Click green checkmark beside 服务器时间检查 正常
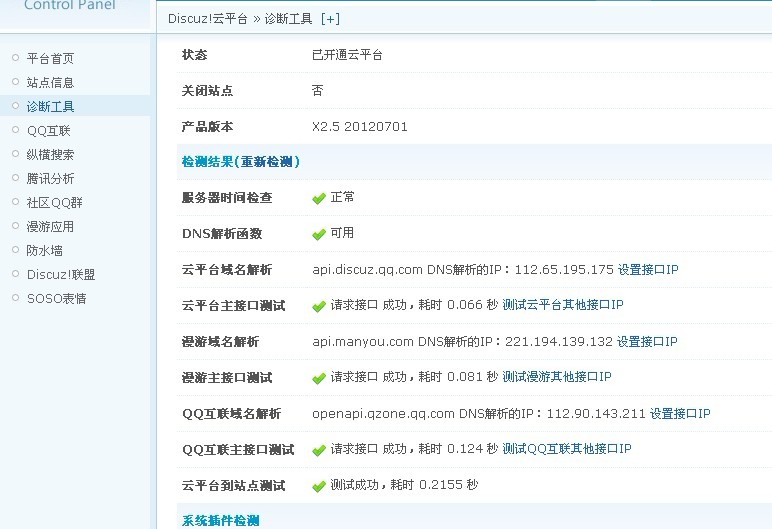This screenshot has height=529, width=772. 319,198
